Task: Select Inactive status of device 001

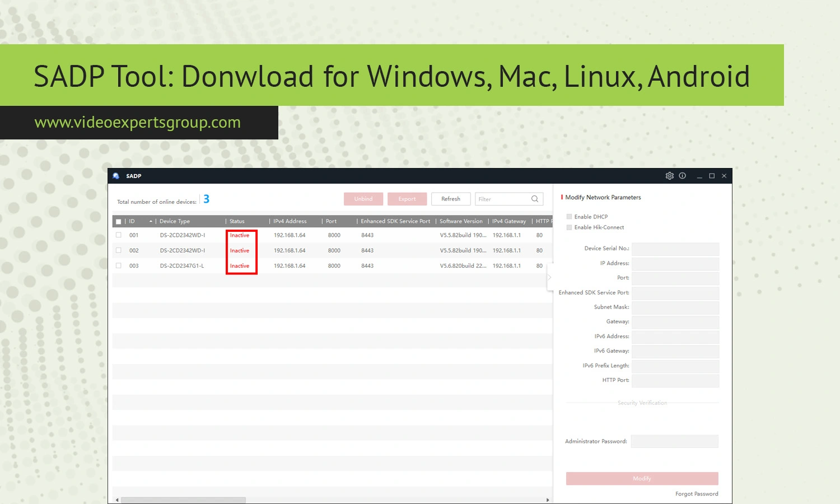Action: pyautogui.click(x=240, y=235)
